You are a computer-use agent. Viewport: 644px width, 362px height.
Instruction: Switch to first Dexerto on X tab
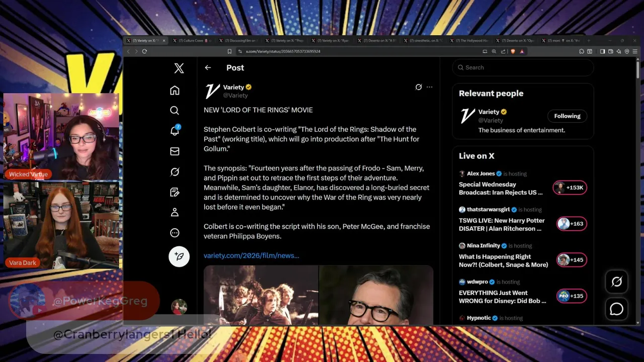(377, 40)
